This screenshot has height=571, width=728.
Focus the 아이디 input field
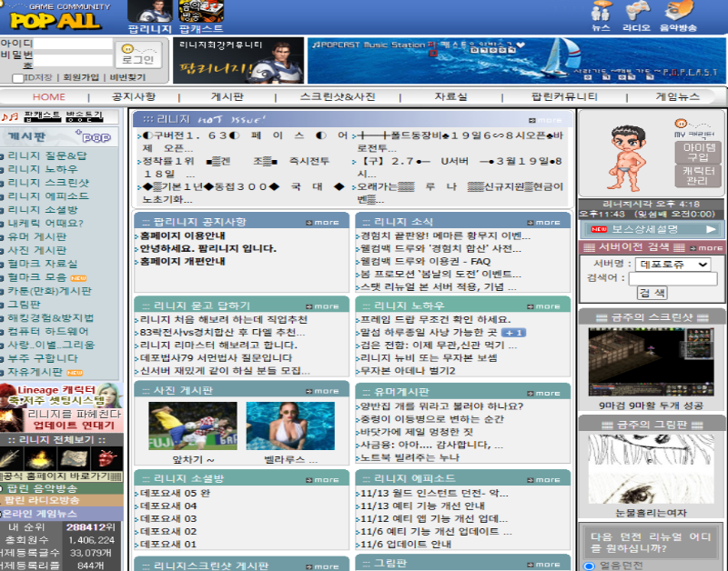(73, 44)
